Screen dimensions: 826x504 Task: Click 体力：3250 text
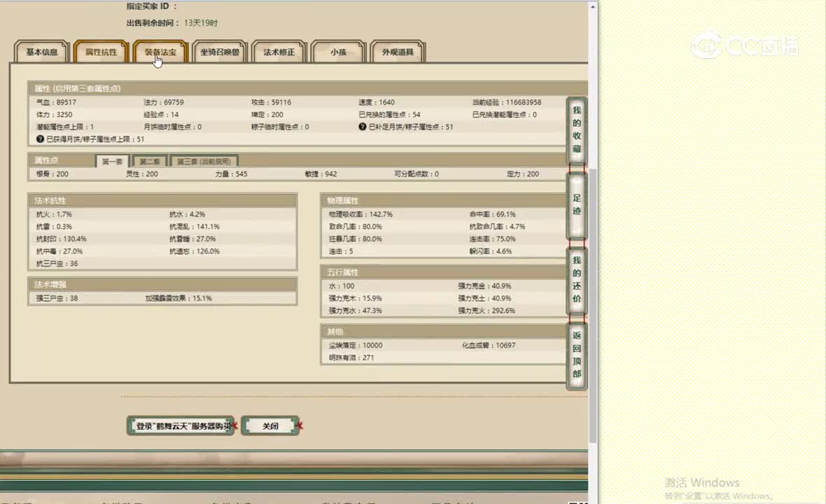pyautogui.click(x=54, y=114)
